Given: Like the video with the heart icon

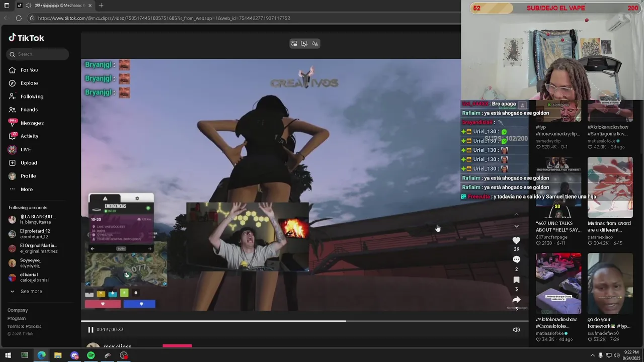Looking at the screenshot, I should pos(516,241).
